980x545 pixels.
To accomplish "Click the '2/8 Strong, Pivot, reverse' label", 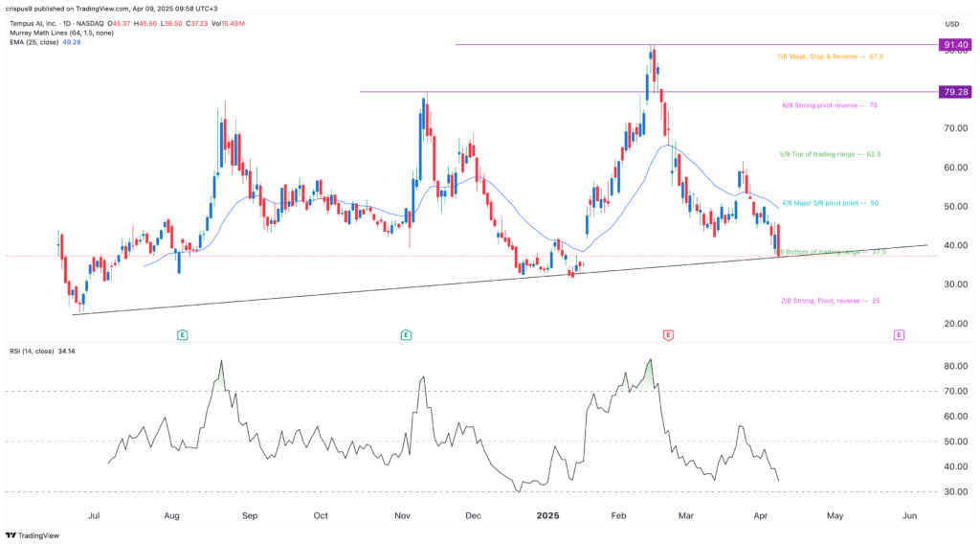I will pyautogui.click(x=830, y=301).
